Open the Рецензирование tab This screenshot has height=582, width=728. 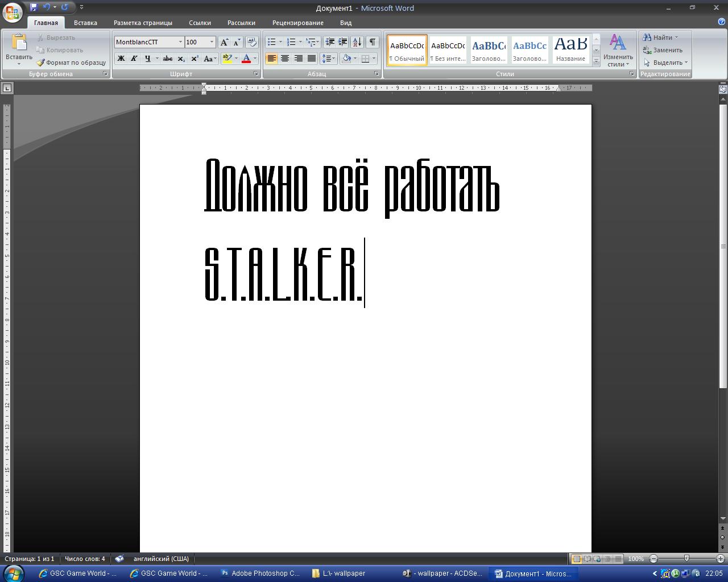(297, 23)
